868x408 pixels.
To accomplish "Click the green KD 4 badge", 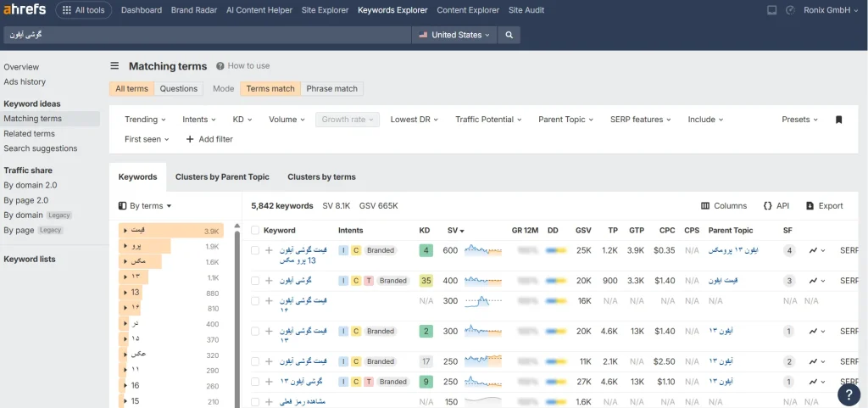I will point(426,250).
